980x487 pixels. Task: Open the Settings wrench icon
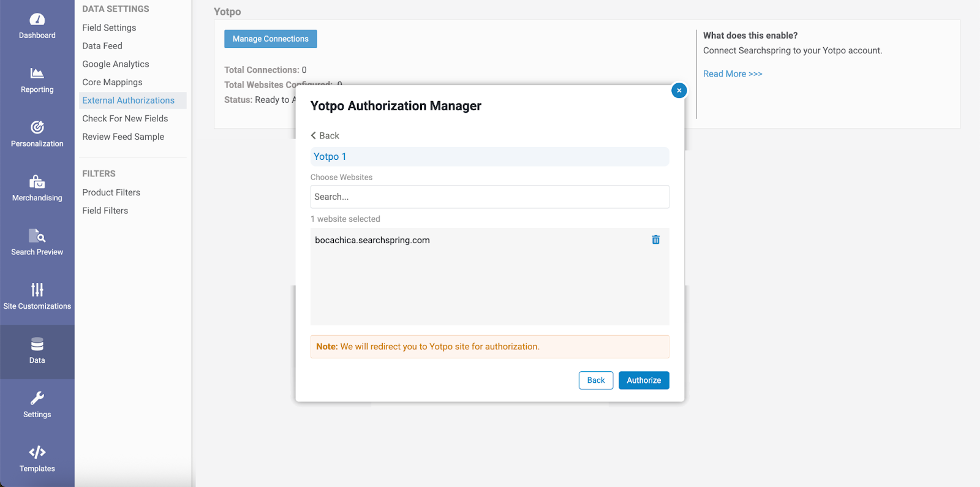37,398
